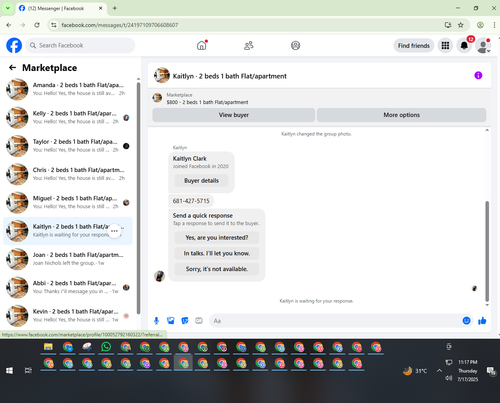
Task: Send a thumbs up like
Action: point(482,321)
